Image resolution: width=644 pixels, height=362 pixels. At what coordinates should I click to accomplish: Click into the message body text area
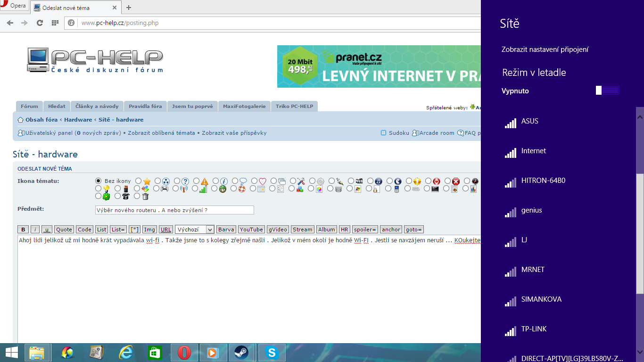(249, 288)
